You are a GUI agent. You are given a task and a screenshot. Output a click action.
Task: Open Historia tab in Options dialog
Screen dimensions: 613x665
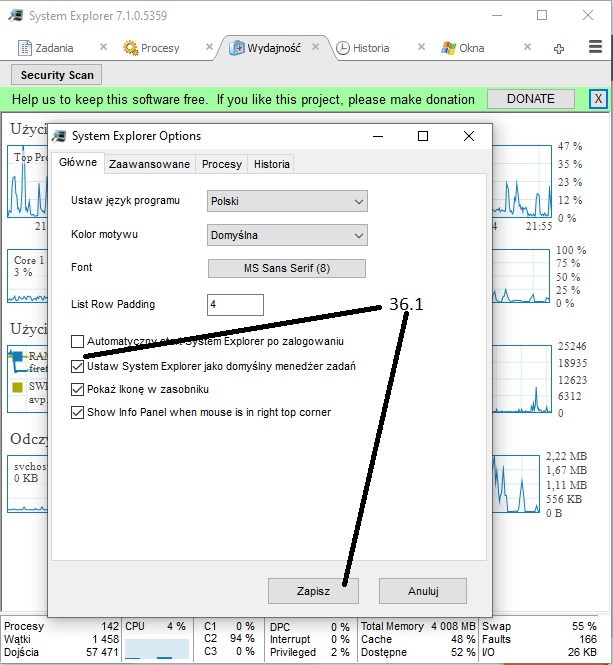point(272,164)
